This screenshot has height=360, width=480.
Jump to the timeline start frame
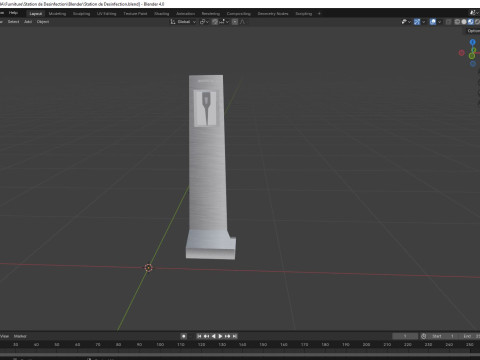coord(199,336)
